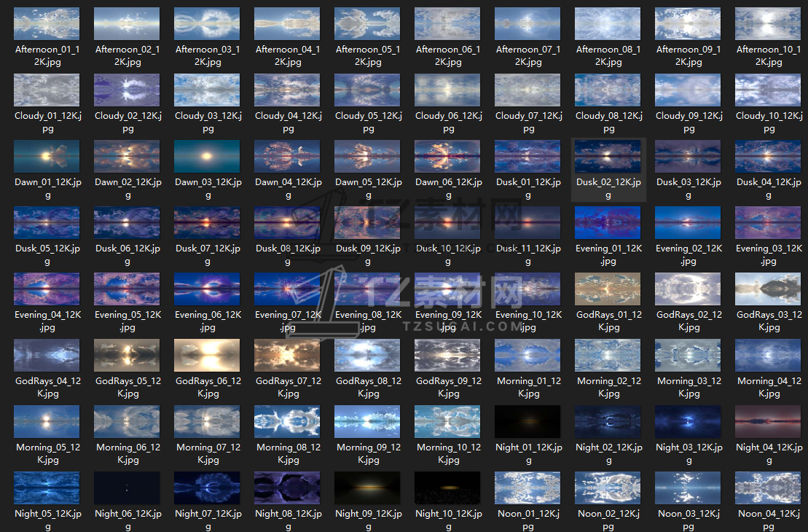Click the file name Night_02_12K.jpg
Image resolution: width=808 pixels, height=532 pixels.
608,453
